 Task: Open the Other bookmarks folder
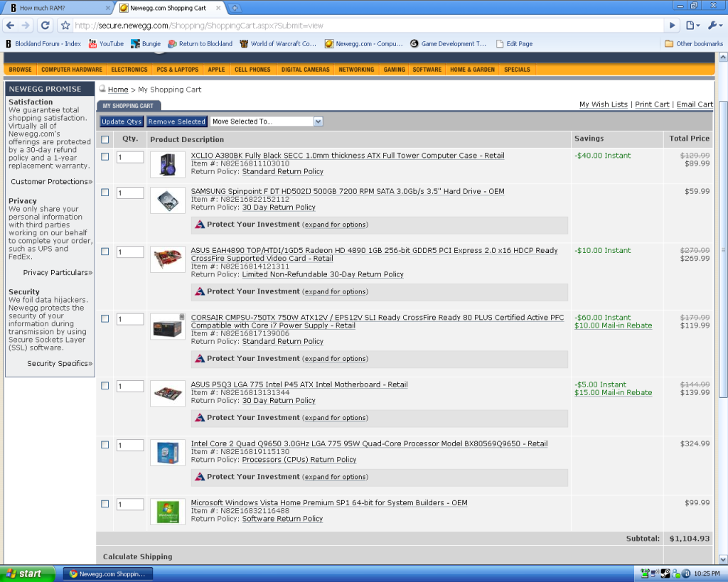click(x=693, y=43)
